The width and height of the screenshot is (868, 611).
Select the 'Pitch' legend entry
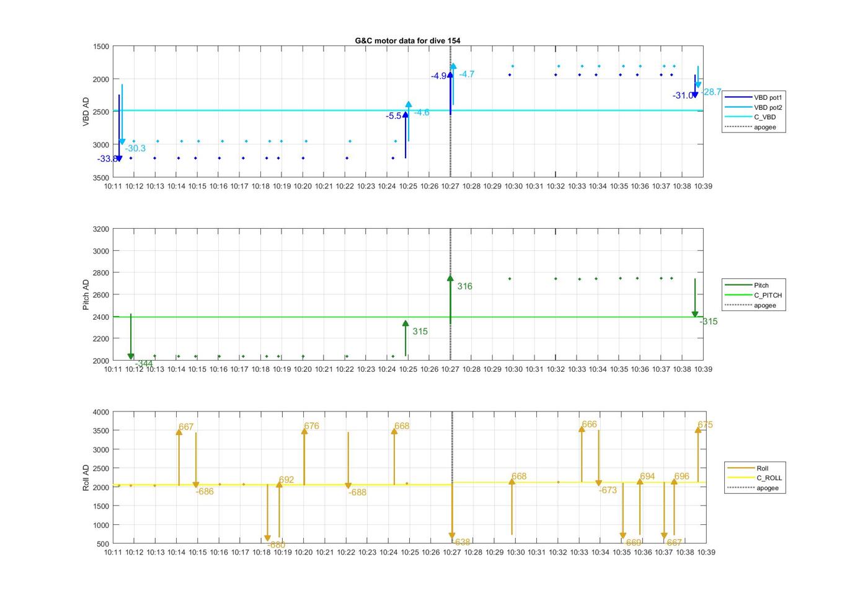[755, 285]
